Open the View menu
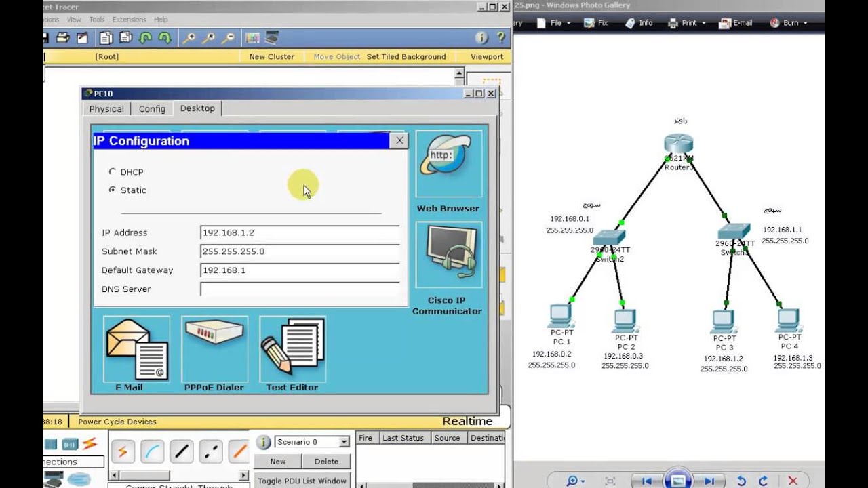Screen dimensions: 868x488 pos(74,20)
